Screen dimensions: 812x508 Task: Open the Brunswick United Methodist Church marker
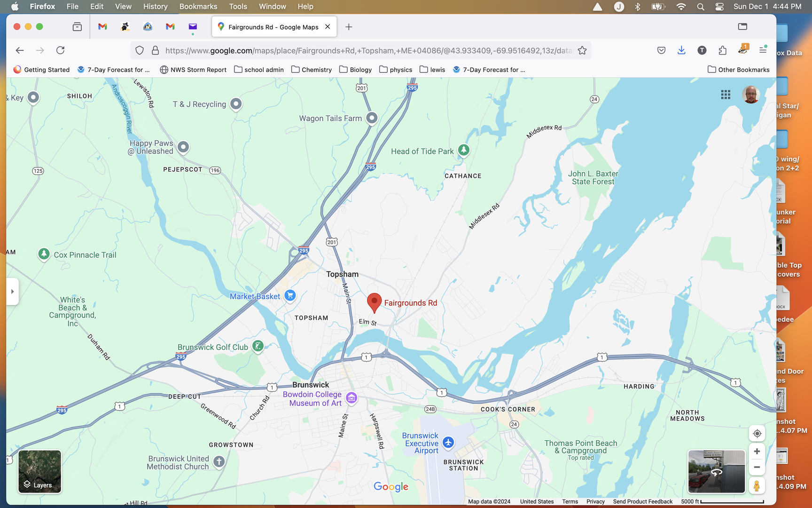tap(219, 461)
